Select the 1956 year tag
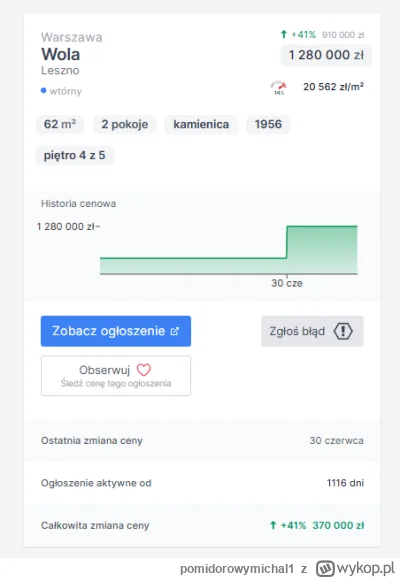The height and width of the screenshot is (578, 400). coord(268,124)
